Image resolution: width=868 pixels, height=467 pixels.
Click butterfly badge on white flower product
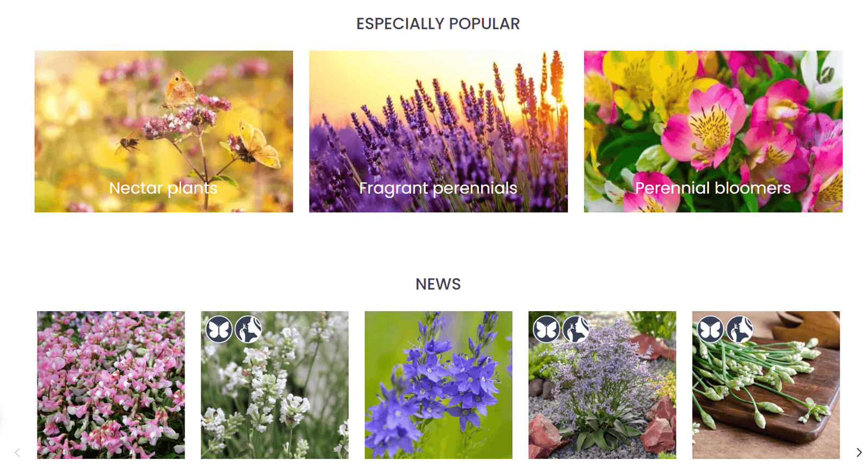pos(219,329)
